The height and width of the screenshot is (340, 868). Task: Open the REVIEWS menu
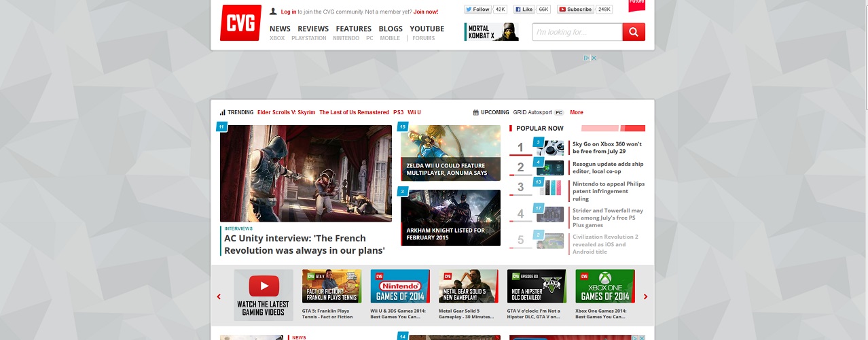click(313, 29)
